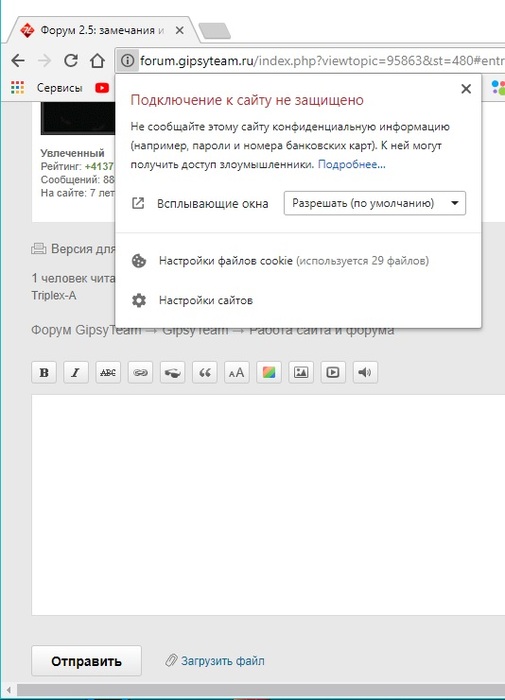
Task: Insert a quote block
Action: click(x=205, y=372)
